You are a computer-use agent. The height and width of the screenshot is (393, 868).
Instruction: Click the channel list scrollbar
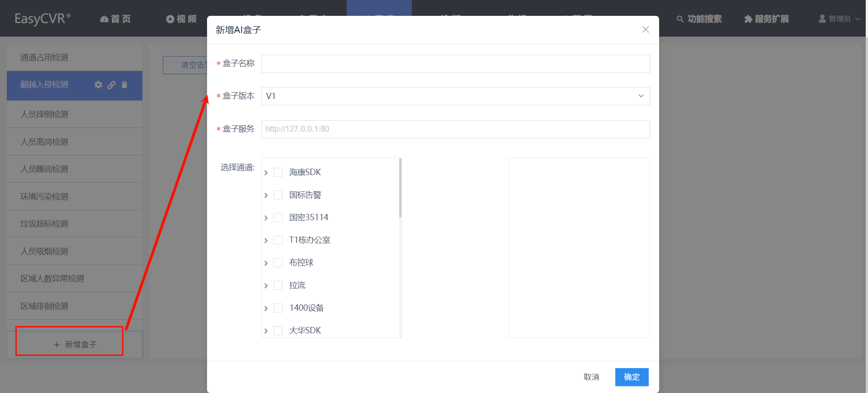pos(401,188)
